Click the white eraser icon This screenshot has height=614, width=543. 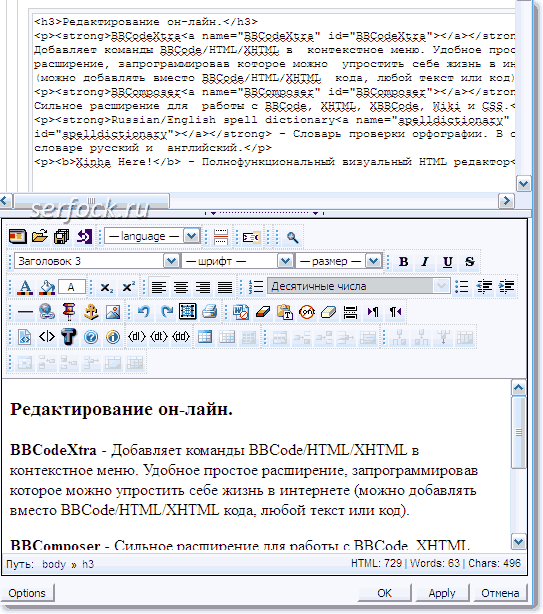328,312
